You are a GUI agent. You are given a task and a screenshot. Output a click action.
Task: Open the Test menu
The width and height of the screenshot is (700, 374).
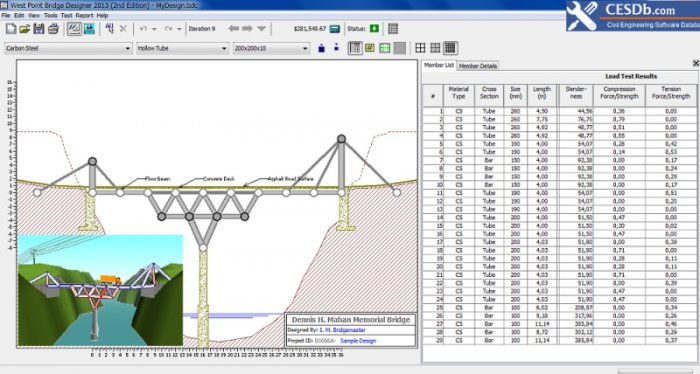[x=67, y=15]
